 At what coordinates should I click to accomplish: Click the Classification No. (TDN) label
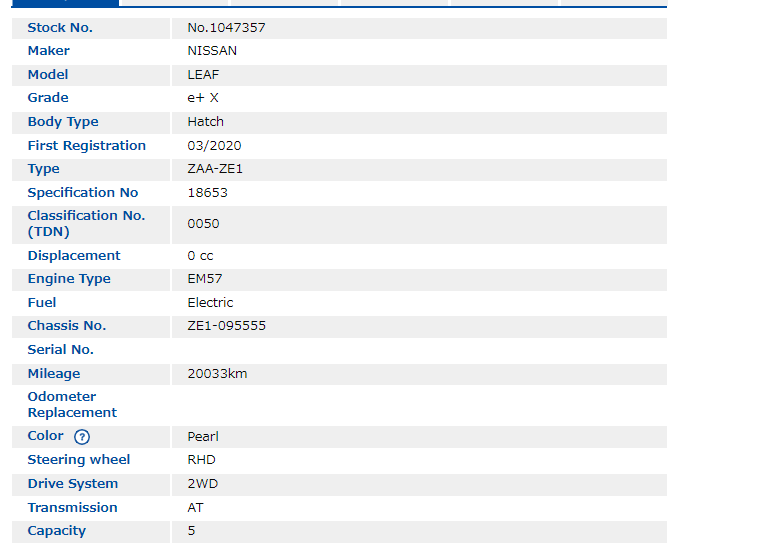[x=86, y=224]
